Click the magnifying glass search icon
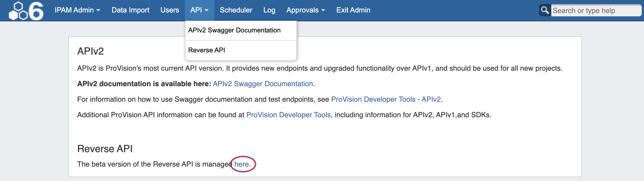The height and width of the screenshot is (181, 644). coord(545,11)
